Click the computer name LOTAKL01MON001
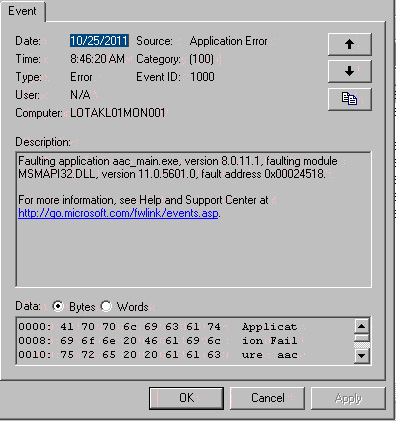This screenshot has height=421, width=396. click(118, 113)
